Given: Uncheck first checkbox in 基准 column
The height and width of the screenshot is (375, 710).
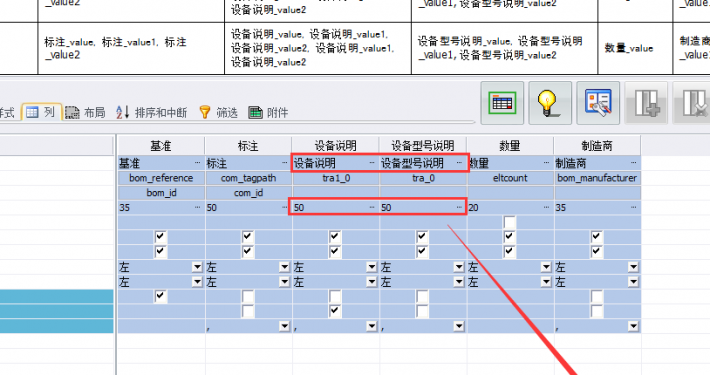Looking at the screenshot, I should coord(160,237).
